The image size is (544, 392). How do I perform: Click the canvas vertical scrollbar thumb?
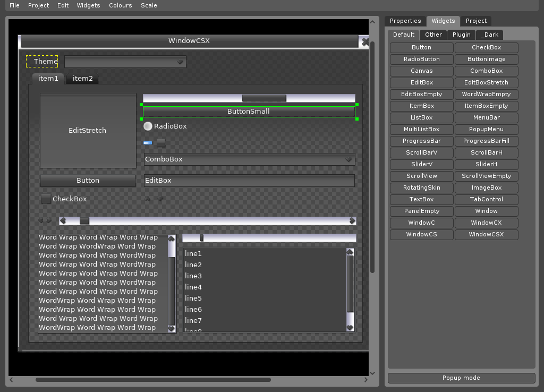(372, 157)
